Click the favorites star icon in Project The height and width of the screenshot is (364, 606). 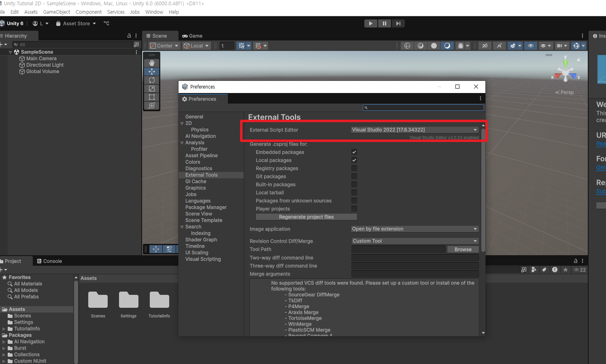click(565, 270)
